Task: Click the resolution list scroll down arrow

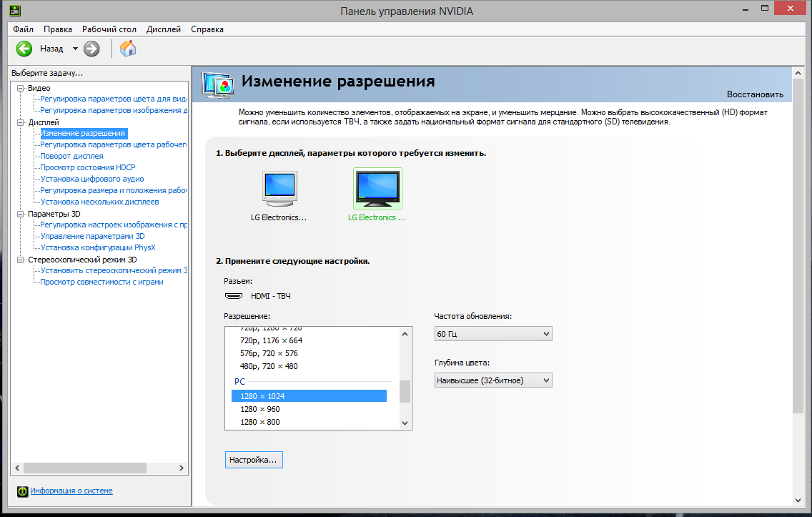Action: click(405, 423)
